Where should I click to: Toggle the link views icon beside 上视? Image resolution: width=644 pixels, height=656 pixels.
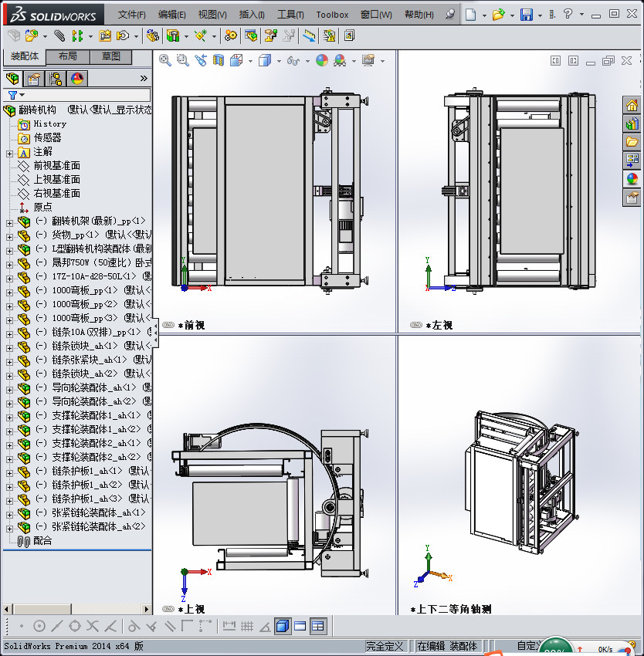(168, 609)
